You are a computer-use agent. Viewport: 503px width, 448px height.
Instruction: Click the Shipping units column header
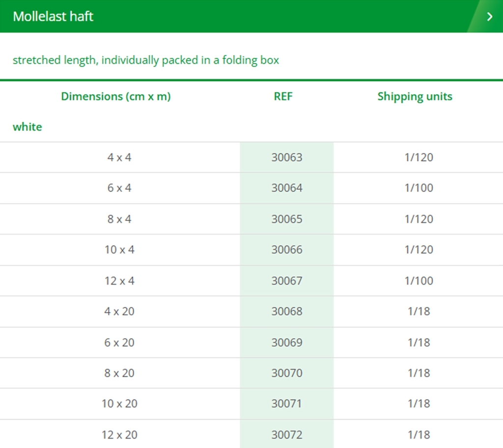click(x=415, y=97)
